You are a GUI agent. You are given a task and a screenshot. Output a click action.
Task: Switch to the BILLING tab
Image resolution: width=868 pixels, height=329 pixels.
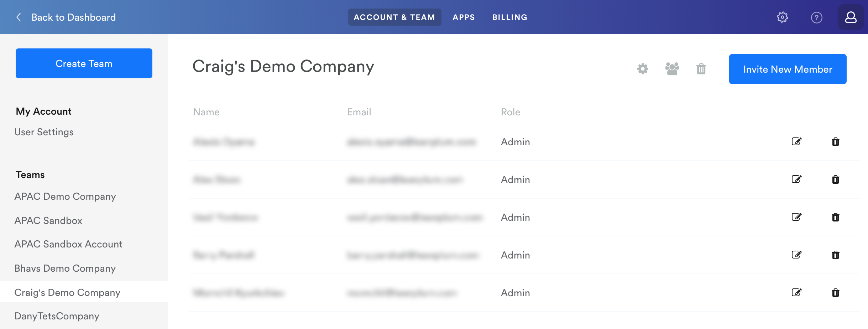point(510,17)
